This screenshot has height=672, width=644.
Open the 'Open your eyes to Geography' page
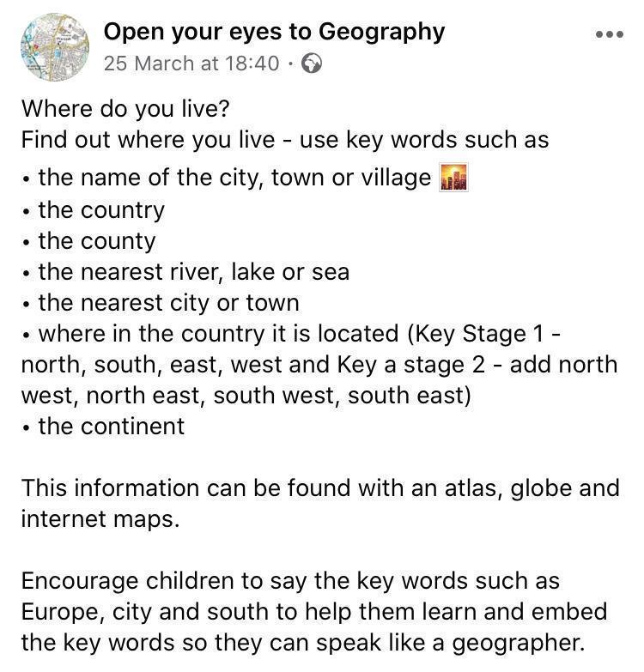(274, 32)
